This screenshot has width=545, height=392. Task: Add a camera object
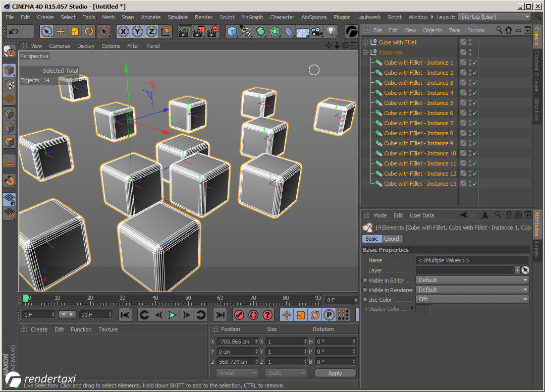(316, 32)
